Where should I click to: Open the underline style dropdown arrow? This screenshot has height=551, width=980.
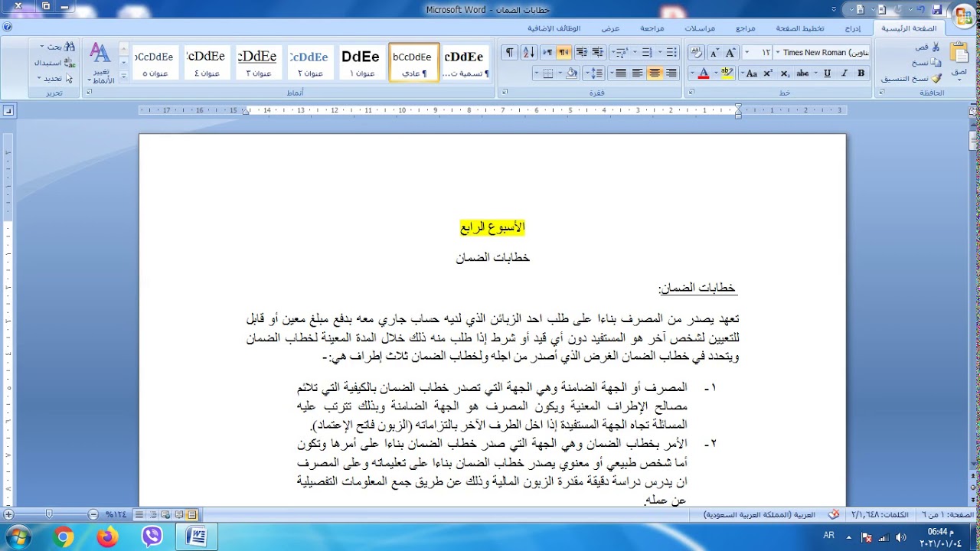[x=817, y=73]
